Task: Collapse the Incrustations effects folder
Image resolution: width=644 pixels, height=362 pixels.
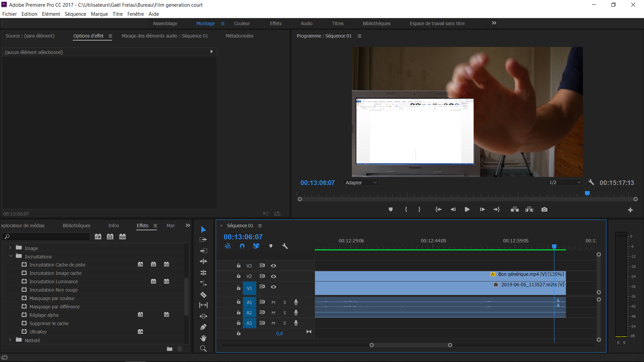Action: point(11,256)
